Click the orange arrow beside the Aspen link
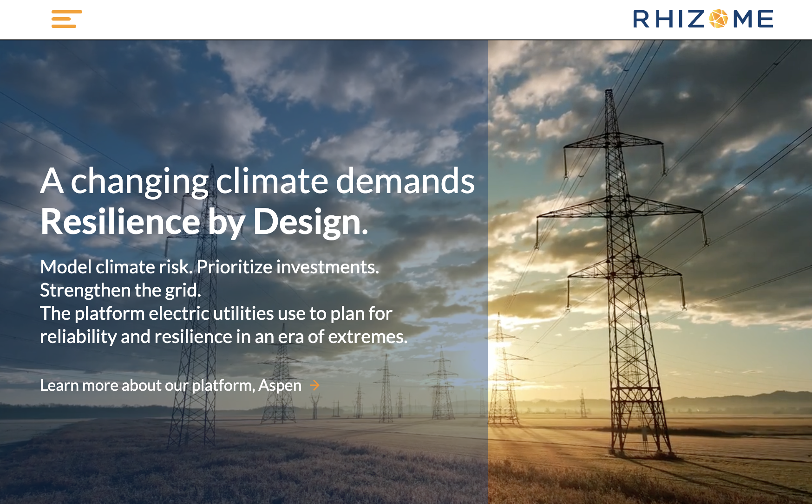 pos(315,385)
